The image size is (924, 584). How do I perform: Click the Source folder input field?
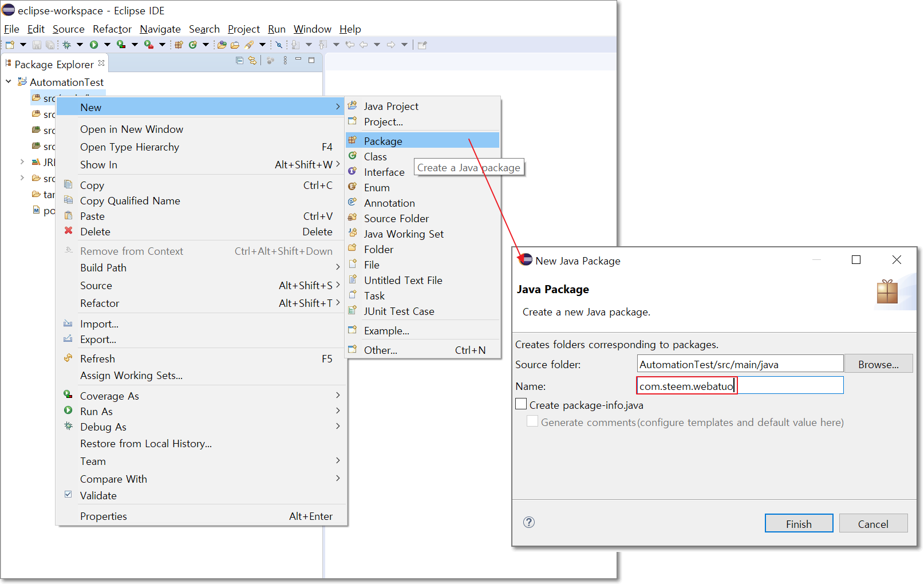pyautogui.click(x=740, y=364)
